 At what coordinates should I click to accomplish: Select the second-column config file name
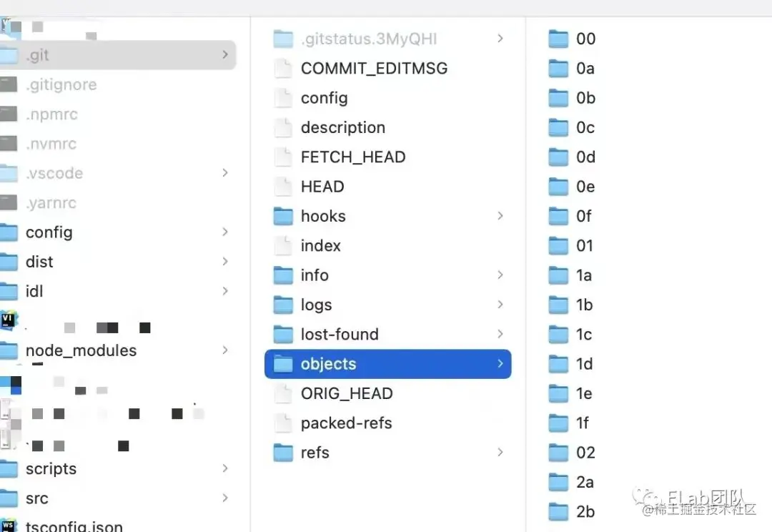point(325,99)
